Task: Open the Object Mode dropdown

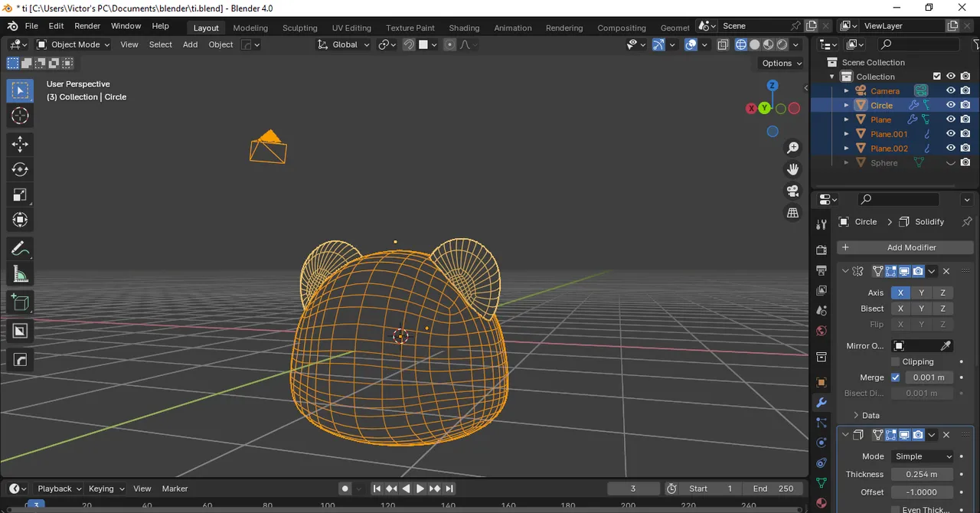Action: 73,44
